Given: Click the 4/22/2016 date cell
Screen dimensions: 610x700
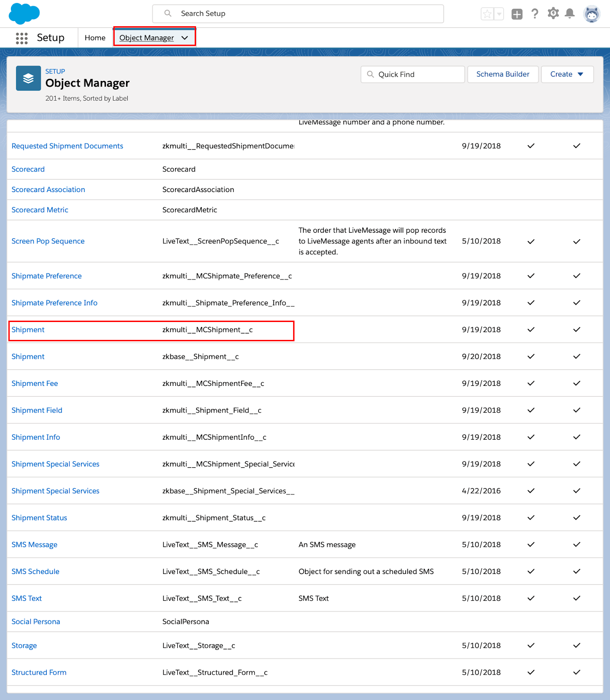Looking at the screenshot, I should coord(481,491).
